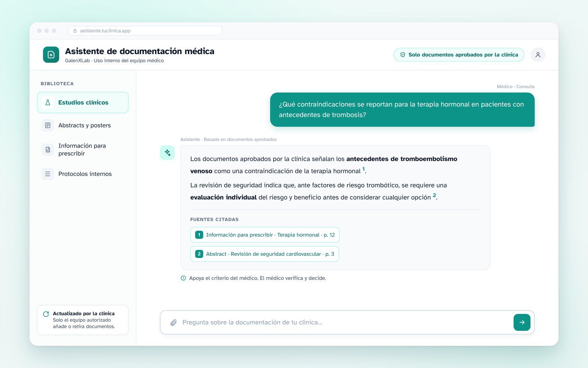Select Estudios clínicos in the library
This screenshot has width=588, height=368.
coord(83,102)
